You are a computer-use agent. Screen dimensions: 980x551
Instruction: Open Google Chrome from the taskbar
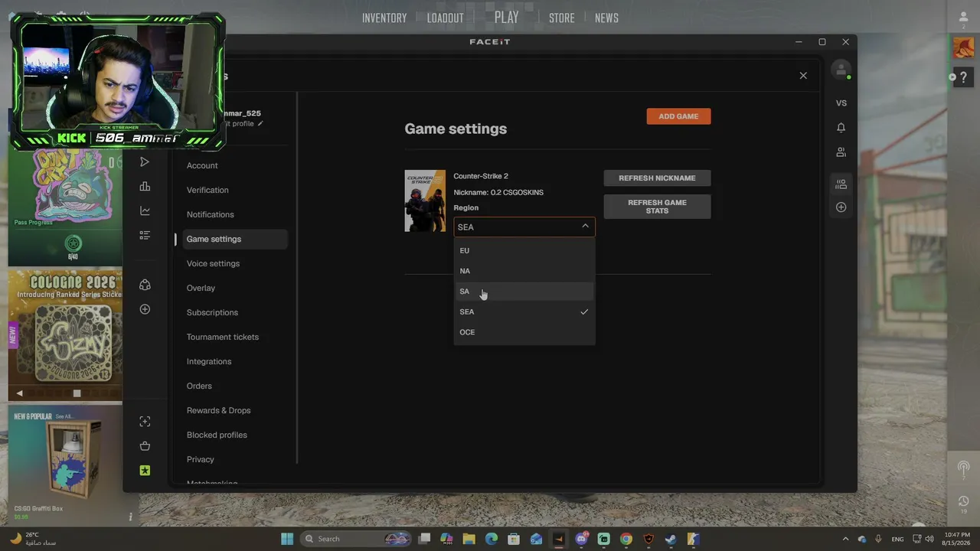point(626,539)
